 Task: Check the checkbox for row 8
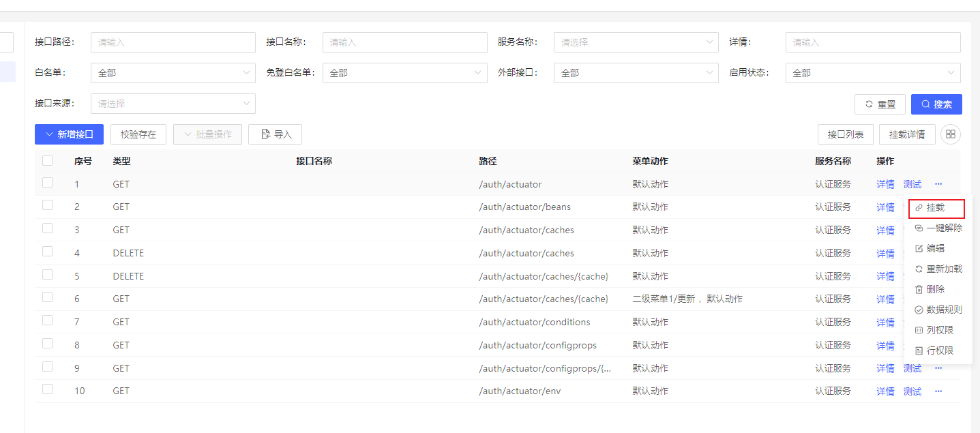(x=47, y=344)
